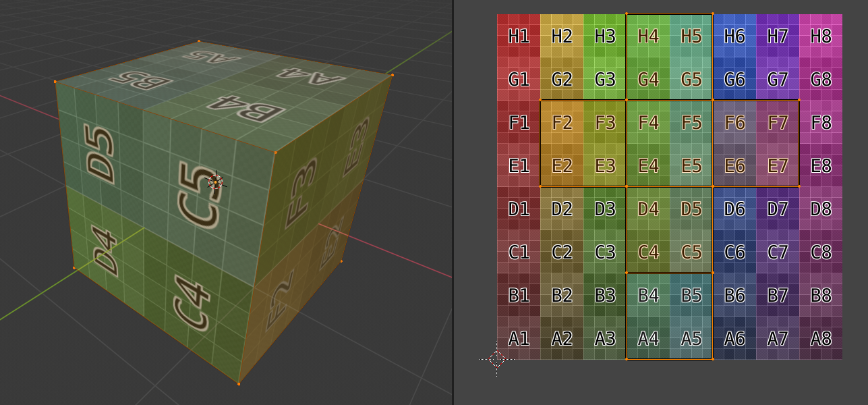Select the UV vertex at the bottom-right of A5
Screen dimensions: 868x405
pyautogui.click(x=713, y=359)
